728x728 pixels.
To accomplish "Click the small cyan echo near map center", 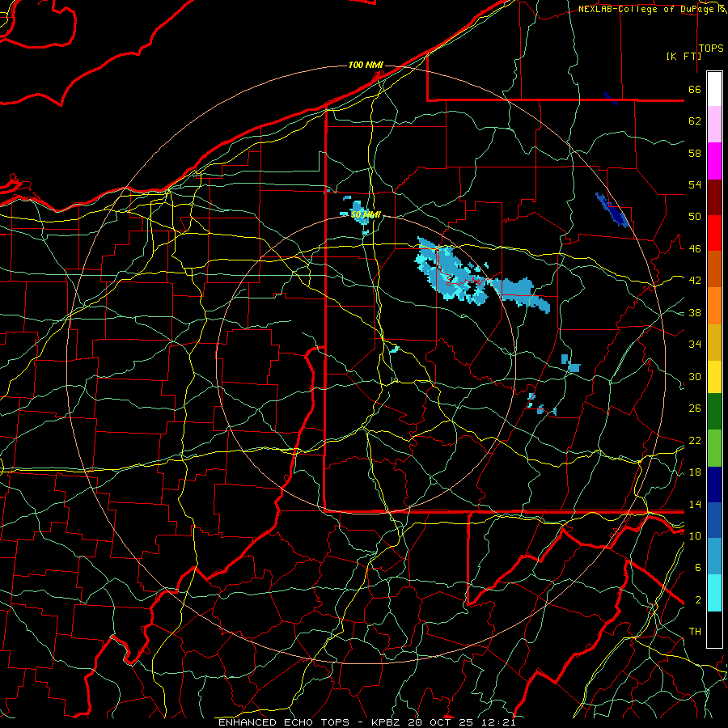I will tap(394, 349).
